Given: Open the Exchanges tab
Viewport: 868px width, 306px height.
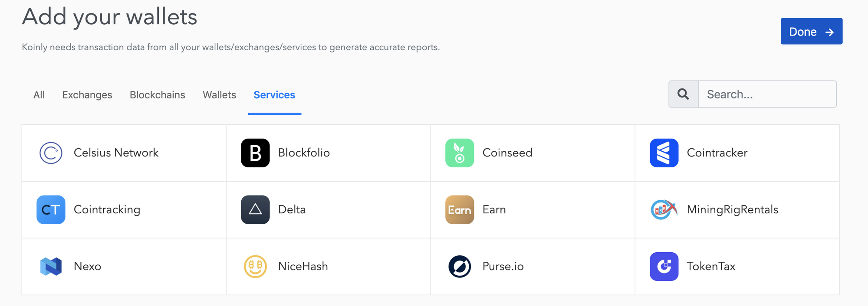Looking at the screenshot, I should [87, 95].
